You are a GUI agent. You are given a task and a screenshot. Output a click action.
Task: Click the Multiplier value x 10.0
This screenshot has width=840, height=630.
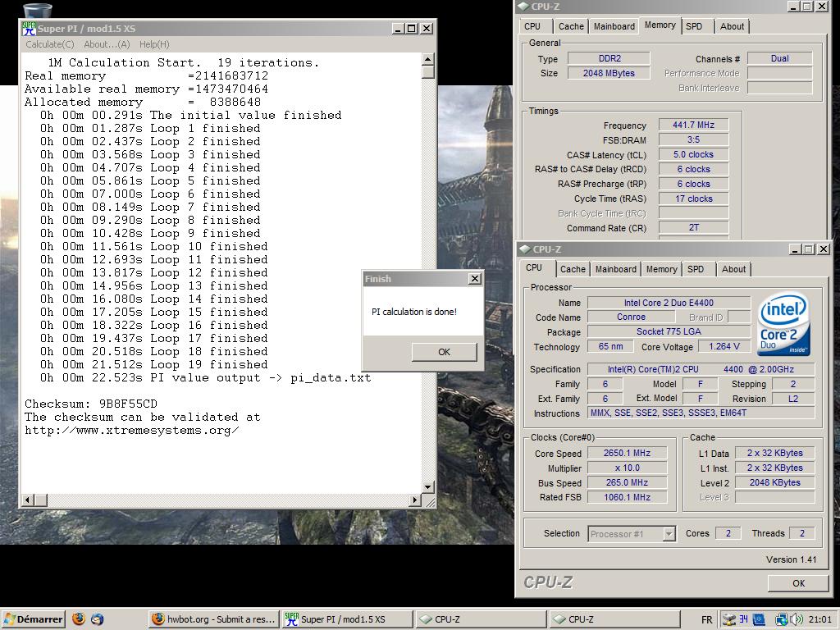pyautogui.click(x=627, y=468)
